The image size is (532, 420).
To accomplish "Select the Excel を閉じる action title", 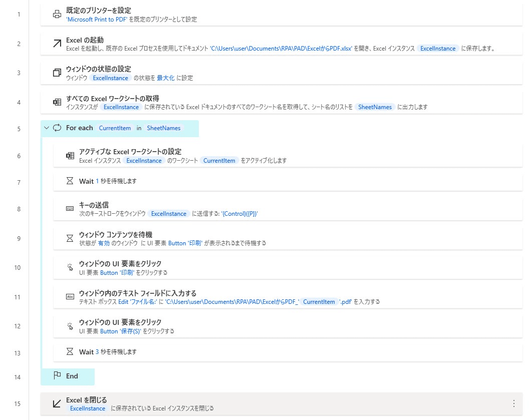I will (x=87, y=400).
